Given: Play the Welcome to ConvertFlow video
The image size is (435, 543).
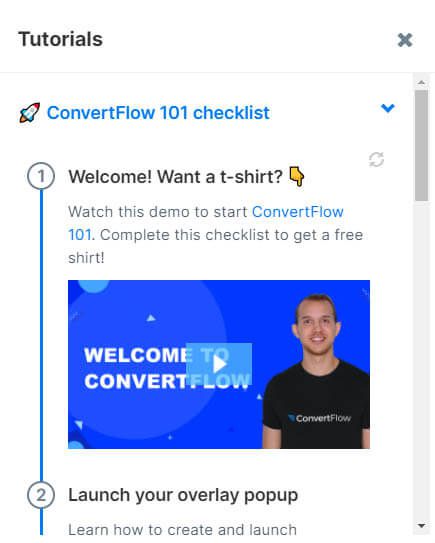Looking at the screenshot, I should coord(219,364).
